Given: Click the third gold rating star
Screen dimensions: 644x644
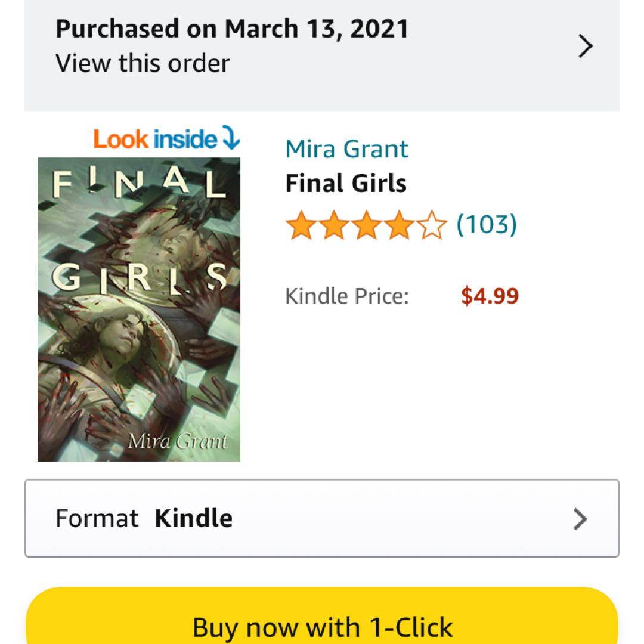Looking at the screenshot, I should 366,227.
